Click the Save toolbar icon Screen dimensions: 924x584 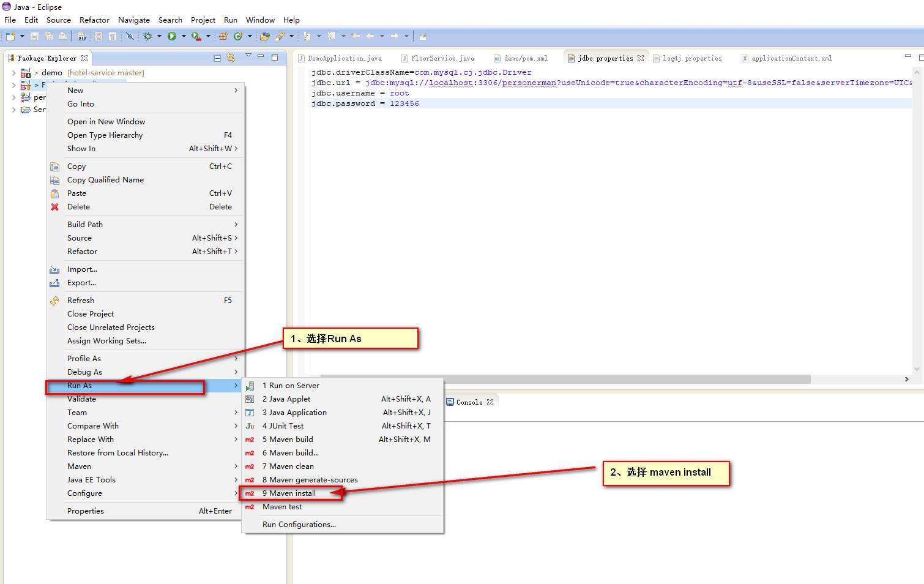(x=34, y=37)
